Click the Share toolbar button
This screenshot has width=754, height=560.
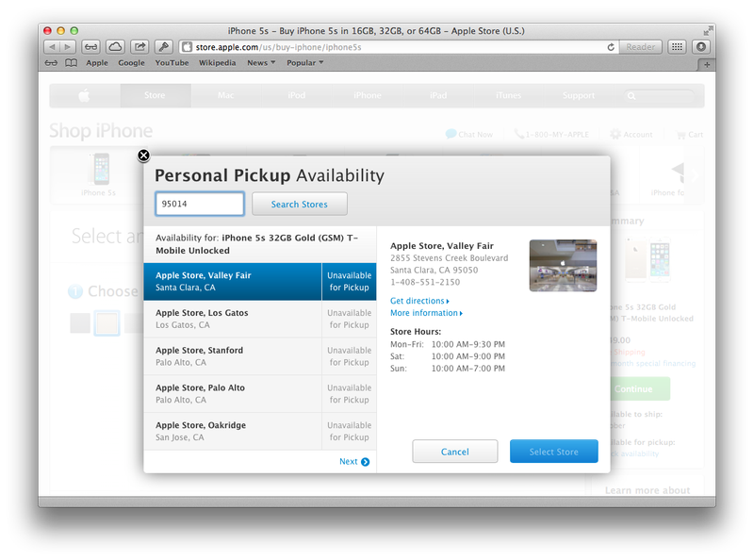[139, 47]
